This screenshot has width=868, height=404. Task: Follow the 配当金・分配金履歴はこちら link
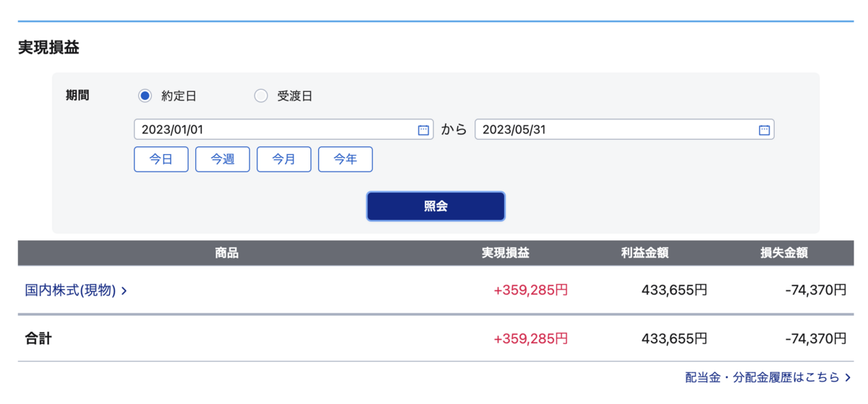pyautogui.click(x=769, y=377)
